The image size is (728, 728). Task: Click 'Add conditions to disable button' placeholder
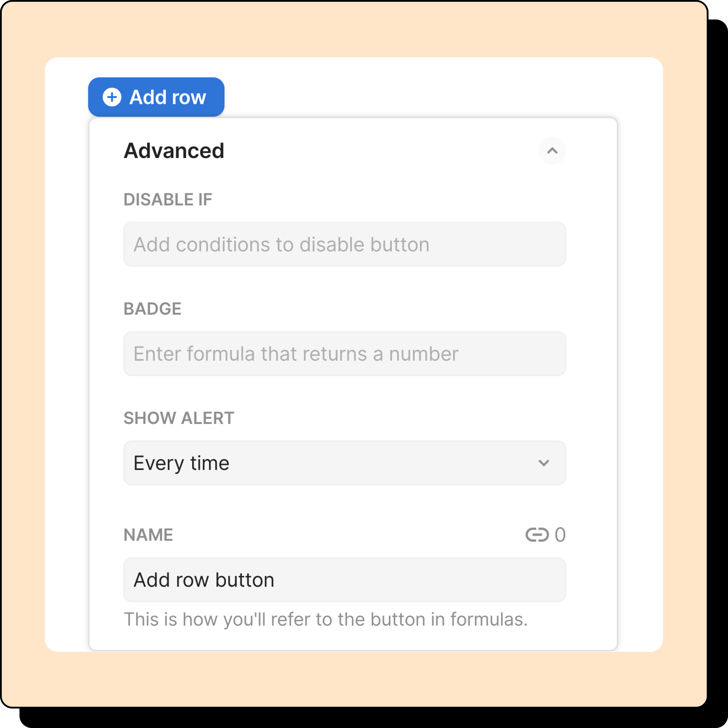(x=281, y=244)
